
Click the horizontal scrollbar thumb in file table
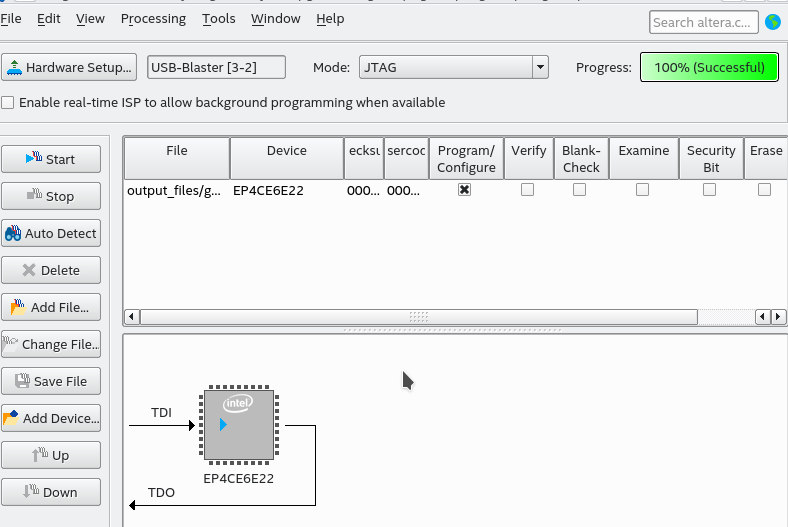point(419,317)
